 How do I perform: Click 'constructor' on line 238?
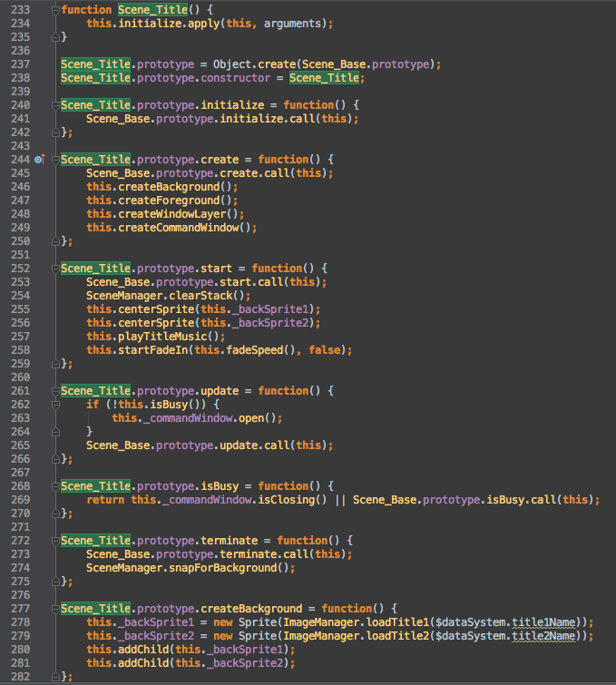(x=236, y=78)
